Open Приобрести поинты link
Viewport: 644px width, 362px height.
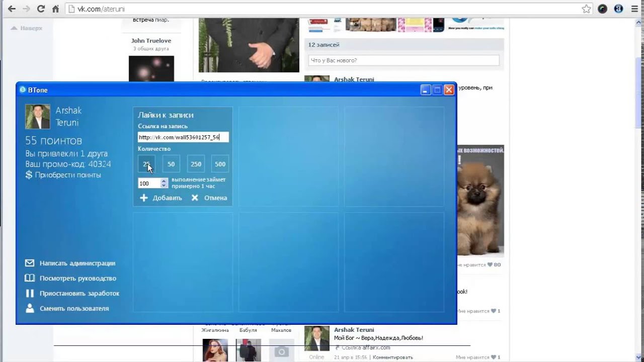[68, 175]
